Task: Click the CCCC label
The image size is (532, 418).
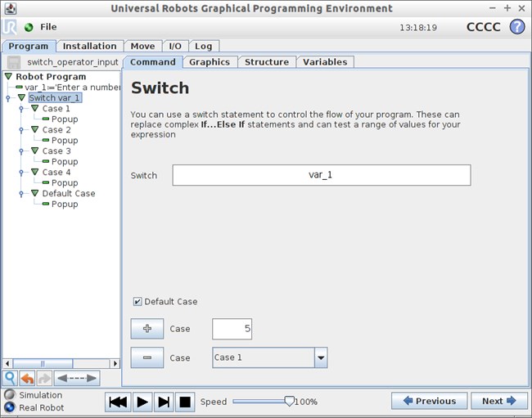Action: (x=484, y=27)
